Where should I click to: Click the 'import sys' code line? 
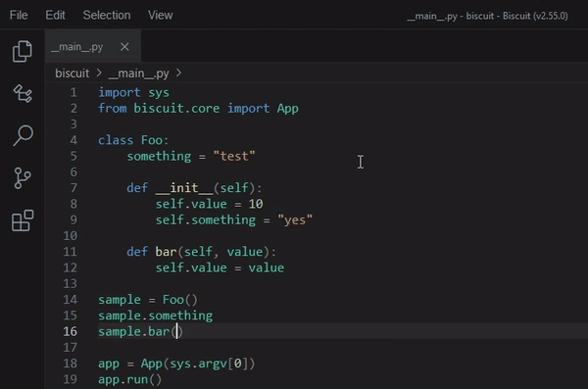(x=133, y=92)
